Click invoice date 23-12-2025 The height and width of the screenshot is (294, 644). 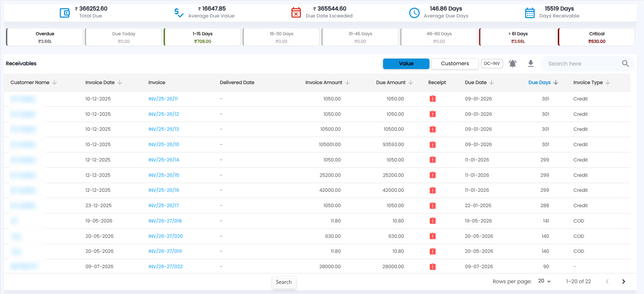click(98, 205)
